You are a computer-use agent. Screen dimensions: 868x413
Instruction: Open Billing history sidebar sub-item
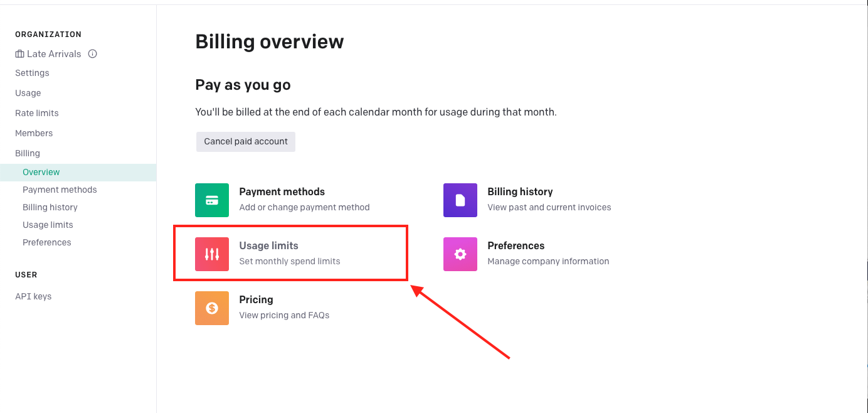[x=50, y=207]
